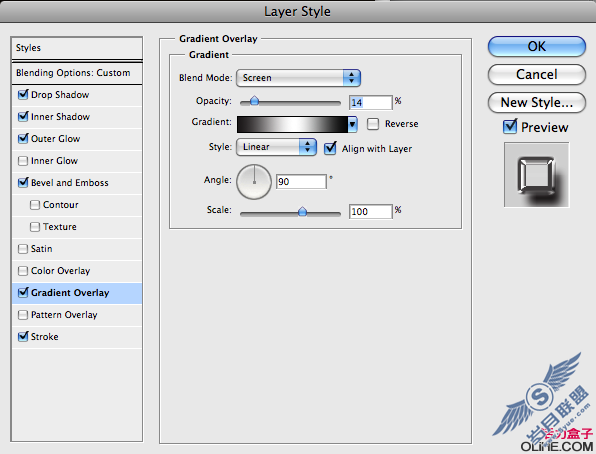Click the Scale value input field
Screen dimensions: 596x454
(x=371, y=211)
